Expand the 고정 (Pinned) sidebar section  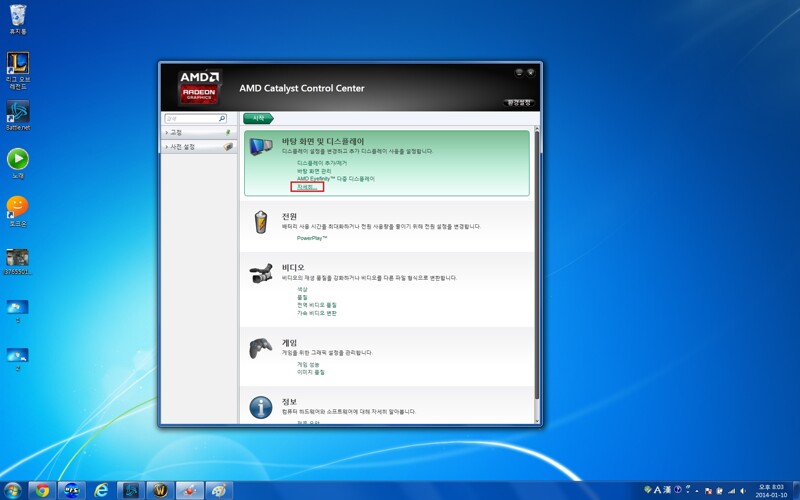tap(199, 132)
